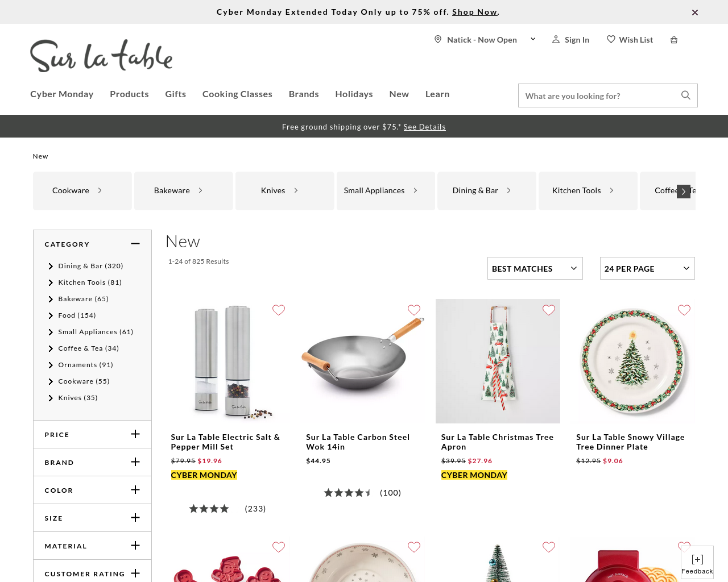The width and height of the screenshot is (728, 582).
Task: Click the Natick store location pin icon
Action: tap(438, 39)
